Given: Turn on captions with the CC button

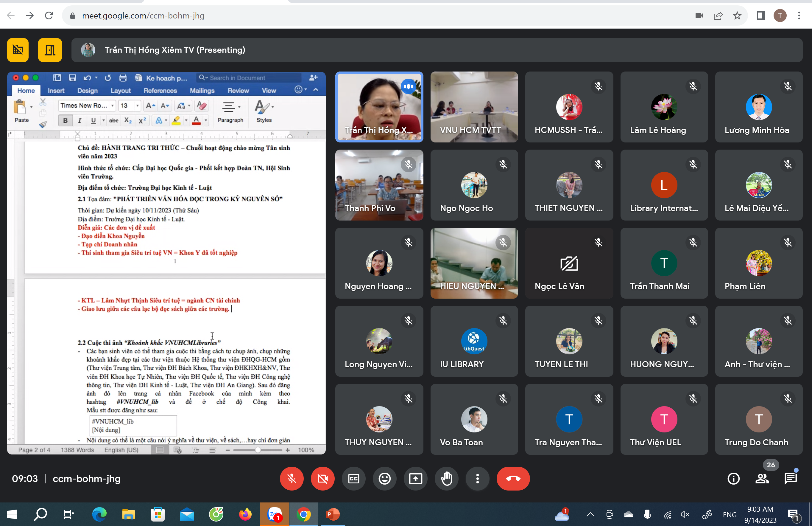Looking at the screenshot, I should coord(353,479).
